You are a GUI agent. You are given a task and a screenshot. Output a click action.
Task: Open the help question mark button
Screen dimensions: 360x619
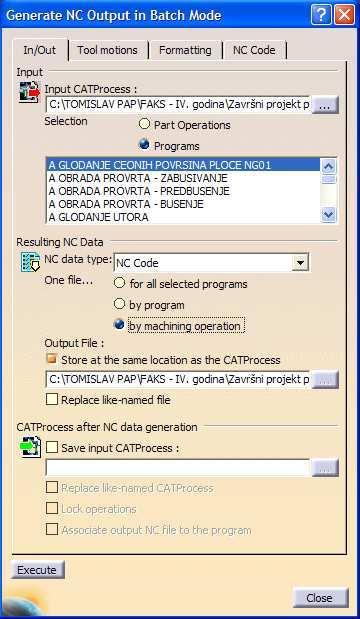click(x=321, y=15)
